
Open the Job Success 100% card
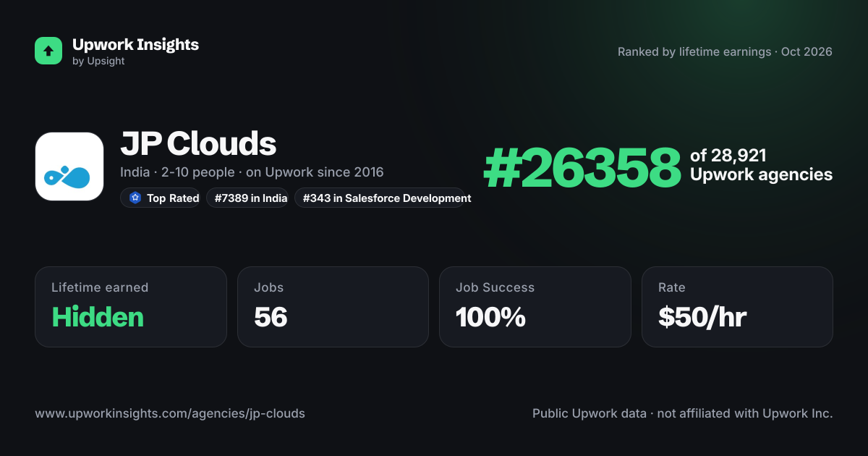(535, 307)
